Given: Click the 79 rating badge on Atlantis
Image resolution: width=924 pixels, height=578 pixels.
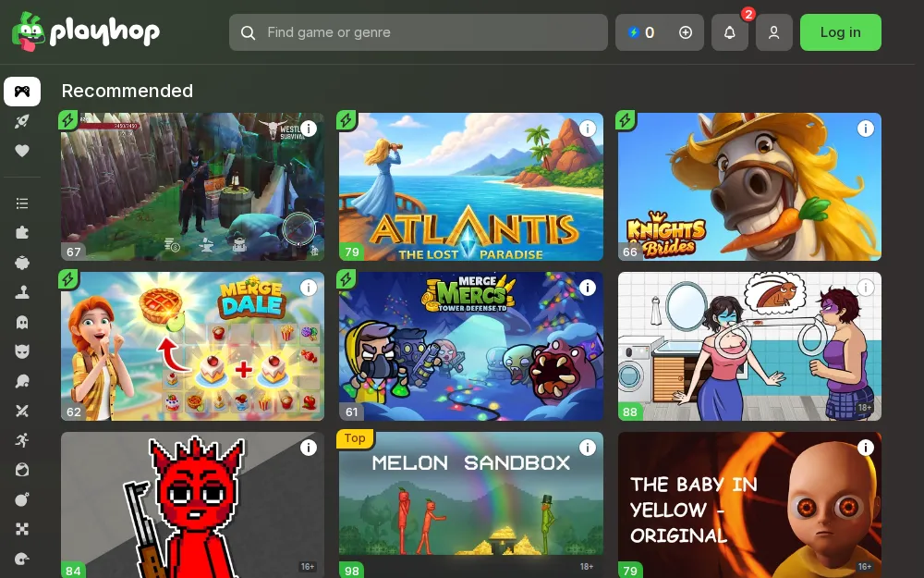Looking at the screenshot, I should (352, 252).
